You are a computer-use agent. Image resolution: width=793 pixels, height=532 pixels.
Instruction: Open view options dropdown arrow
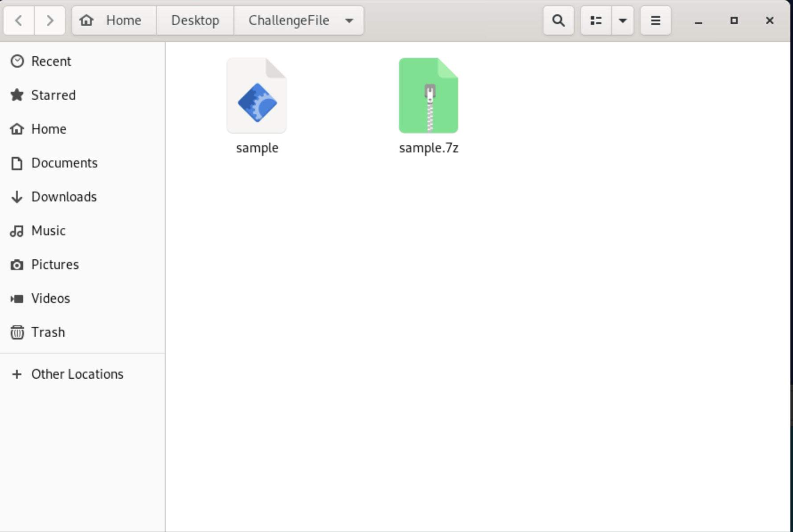(622, 20)
